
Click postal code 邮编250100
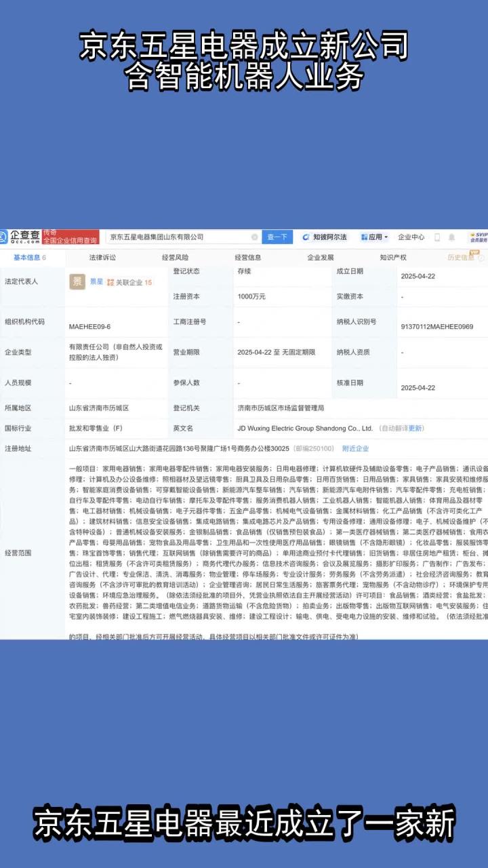click(314, 449)
